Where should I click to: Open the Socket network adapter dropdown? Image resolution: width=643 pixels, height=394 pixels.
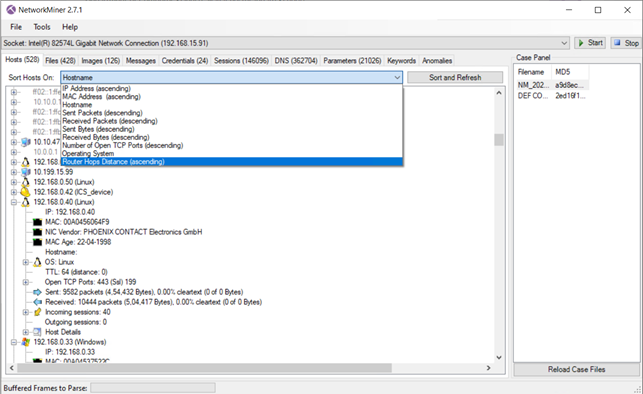(564, 43)
